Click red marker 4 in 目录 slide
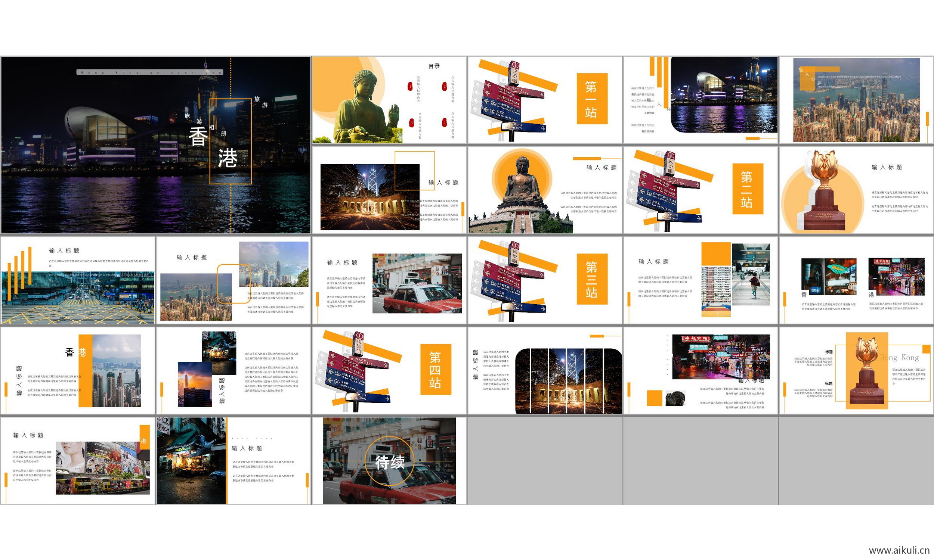 (444, 123)
